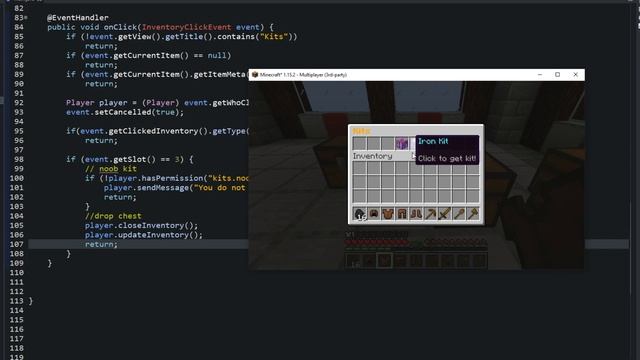The width and height of the screenshot is (640, 360).
Task: Pick the leather boots in the hotbar
Action: (416, 214)
